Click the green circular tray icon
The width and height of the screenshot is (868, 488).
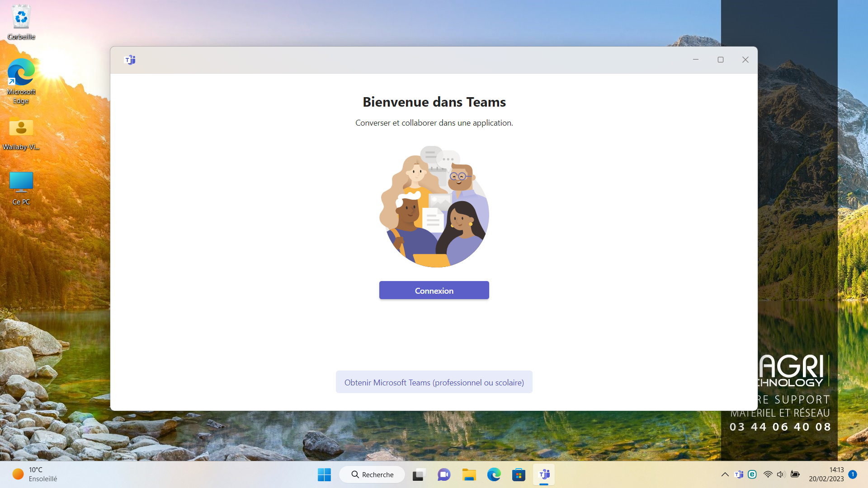752,474
